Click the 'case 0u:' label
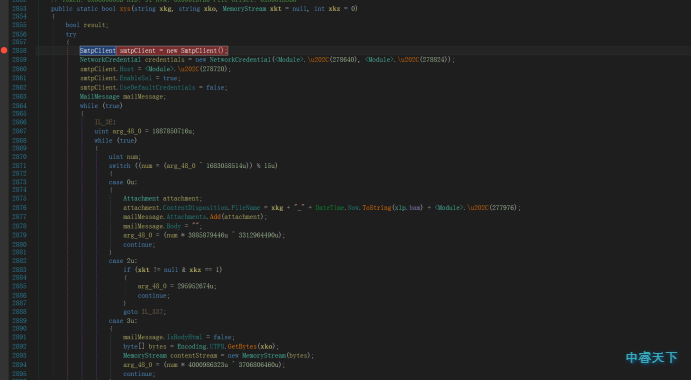The image size is (692, 380). point(123,182)
